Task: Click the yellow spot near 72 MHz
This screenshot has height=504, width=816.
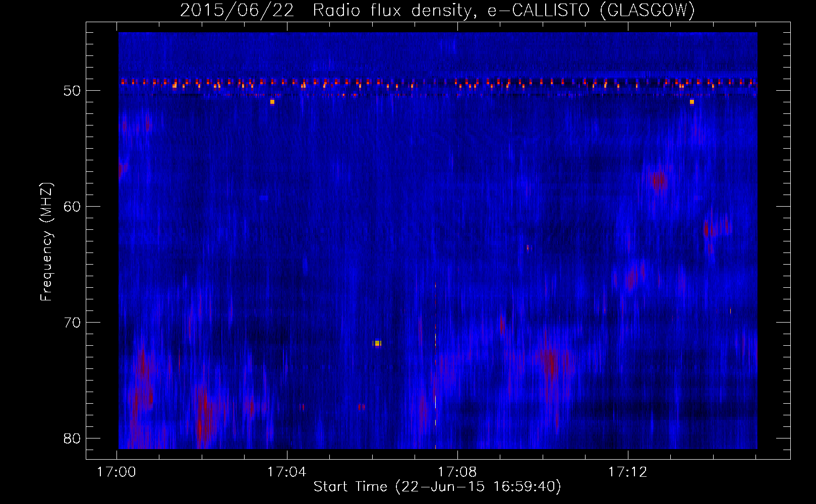Action: [x=377, y=343]
